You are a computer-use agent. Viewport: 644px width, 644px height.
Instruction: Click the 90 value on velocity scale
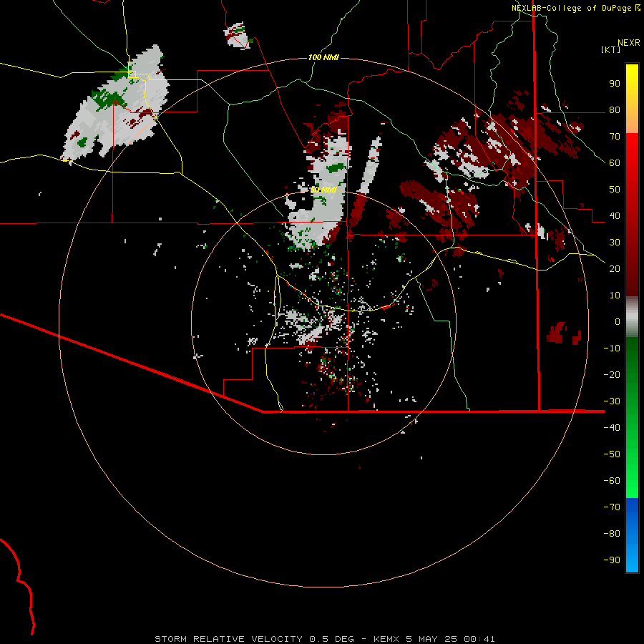coord(615,84)
